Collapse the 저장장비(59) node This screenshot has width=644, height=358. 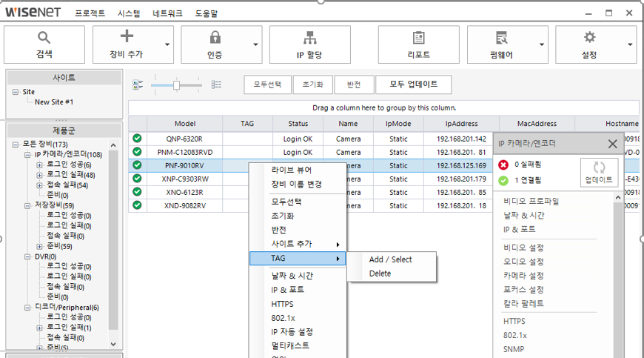27,205
